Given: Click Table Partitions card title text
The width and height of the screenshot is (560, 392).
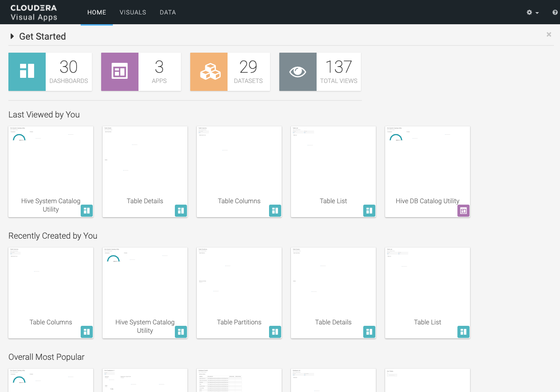Looking at the screenshot, I should click(239, 322).
